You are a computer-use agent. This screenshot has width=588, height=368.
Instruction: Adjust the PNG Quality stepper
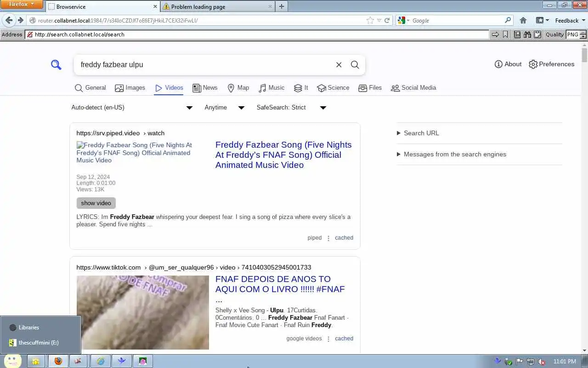pyautogui.click(x=583, y=34)
